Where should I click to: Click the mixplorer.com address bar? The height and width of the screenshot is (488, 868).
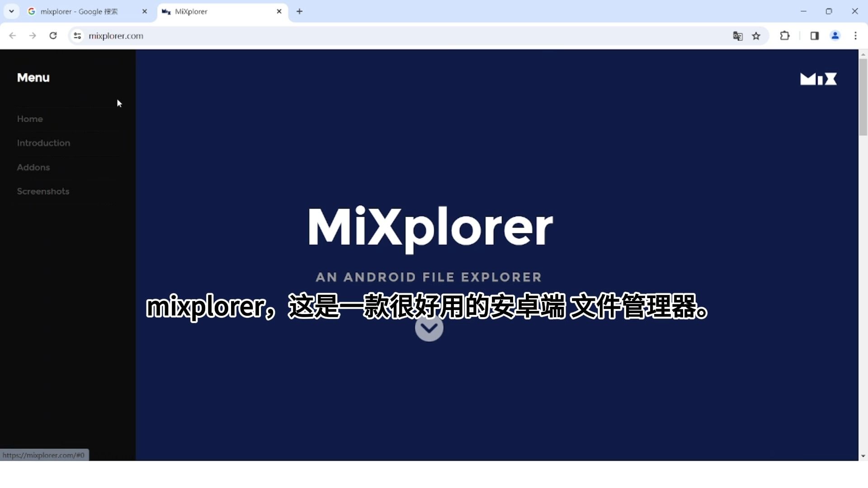pos(116,36)
